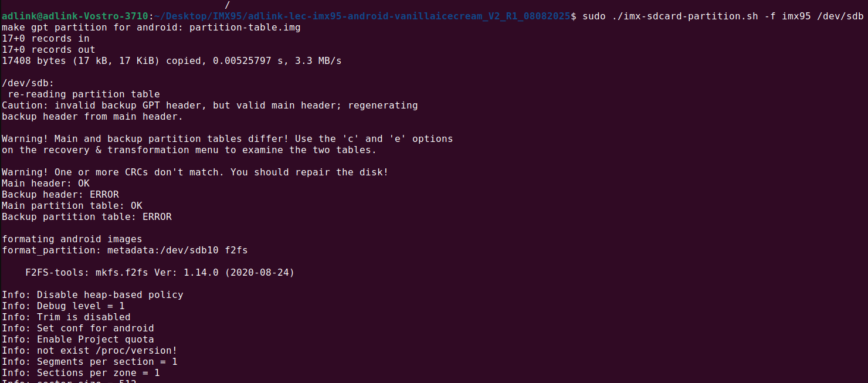Click the 'Caution: invalid backup GPT header' line
The image size is (868, 383).
210,106
